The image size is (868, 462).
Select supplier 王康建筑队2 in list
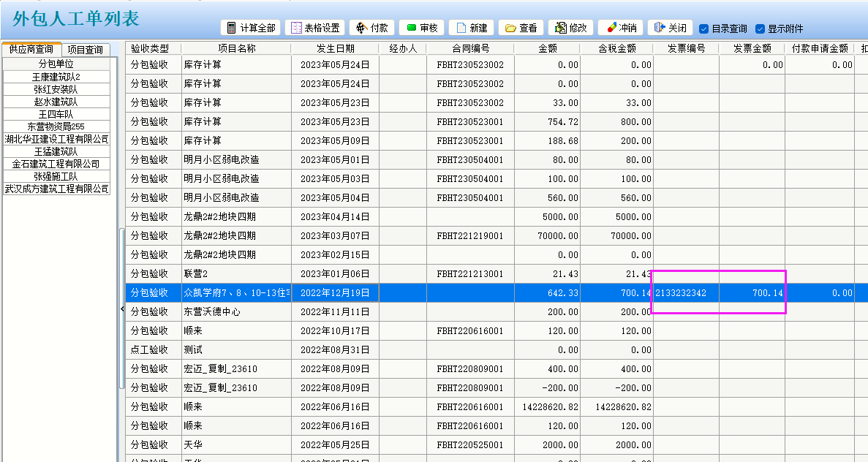56,77
